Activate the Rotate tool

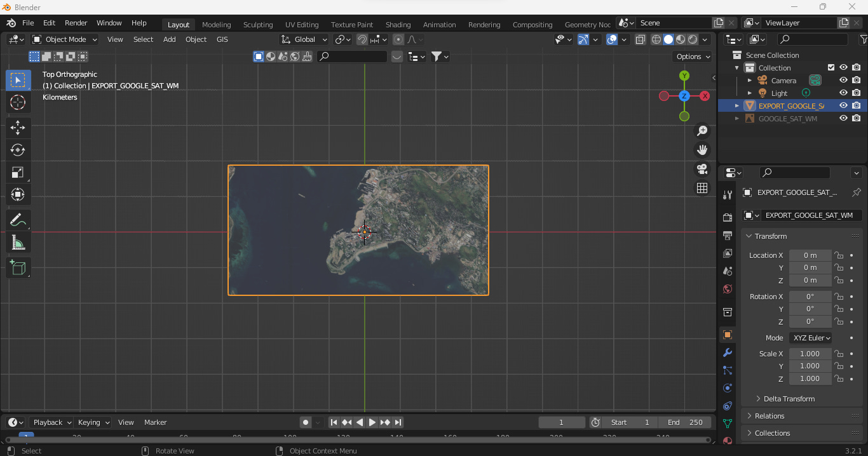(18, 150)
